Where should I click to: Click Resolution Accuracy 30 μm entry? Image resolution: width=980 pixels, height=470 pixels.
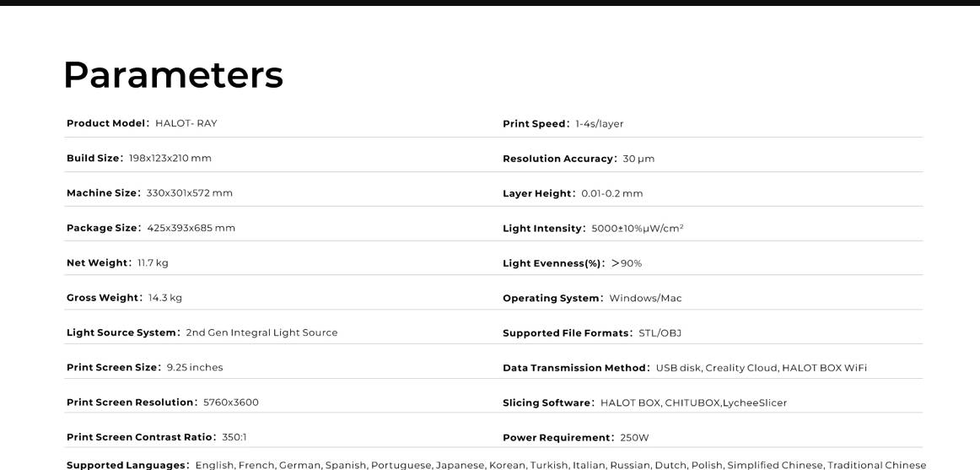click(x=579, y=159)
